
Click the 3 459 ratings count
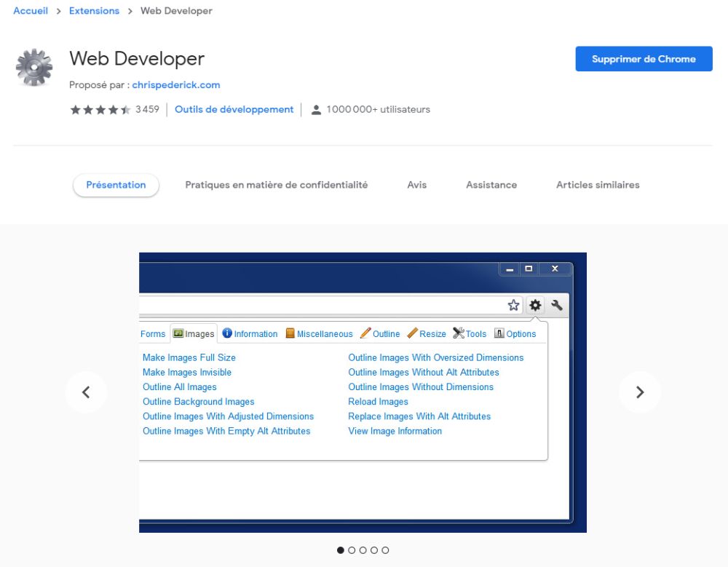click(147, 110)
